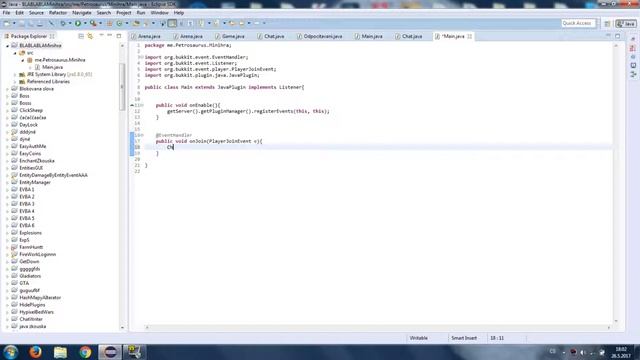Open the Windows Start menu
Screen dimensions: 640x360
pos(11,352)
